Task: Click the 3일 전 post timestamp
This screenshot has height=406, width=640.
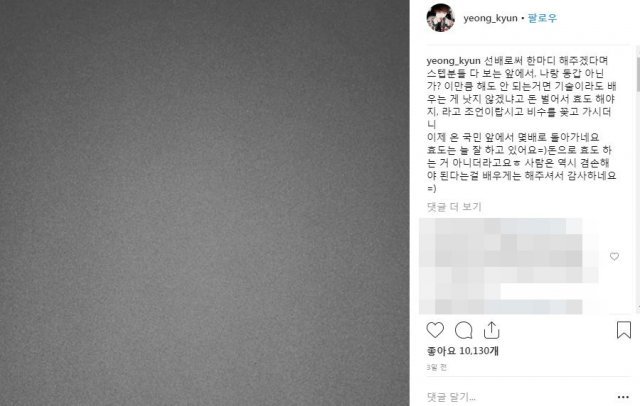Action: point(437,368)
